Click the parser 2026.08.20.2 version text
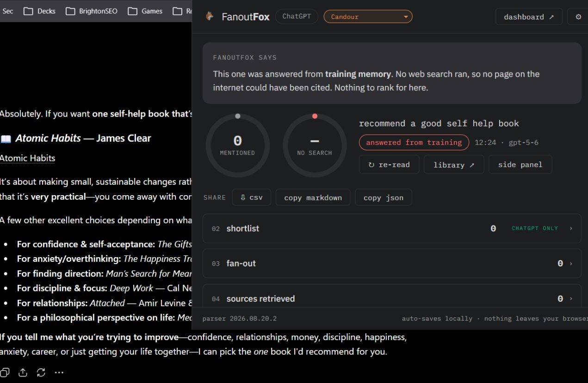The height and width of the screenshot is (383, 588). 239,319
